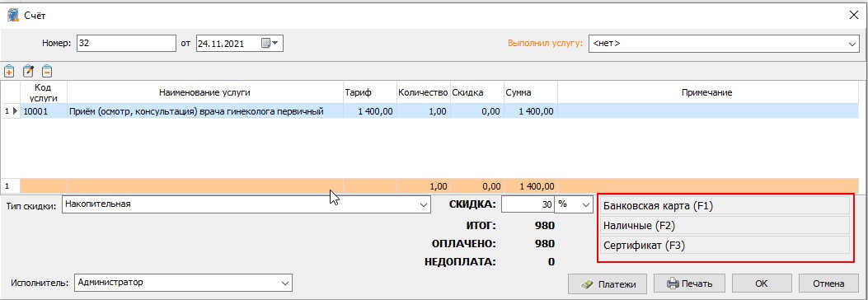Click the row's Сумма cell 1 400,00

coord(530,111)
